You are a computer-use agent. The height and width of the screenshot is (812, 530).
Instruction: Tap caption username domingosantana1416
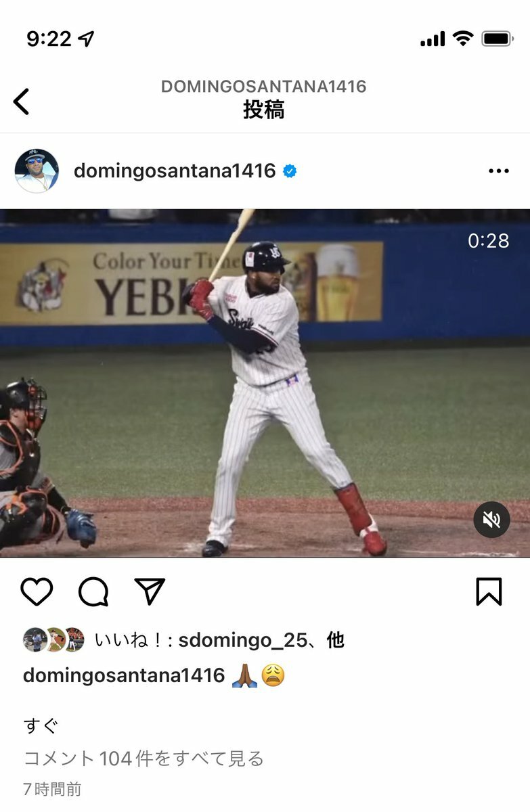click(124, 675)
